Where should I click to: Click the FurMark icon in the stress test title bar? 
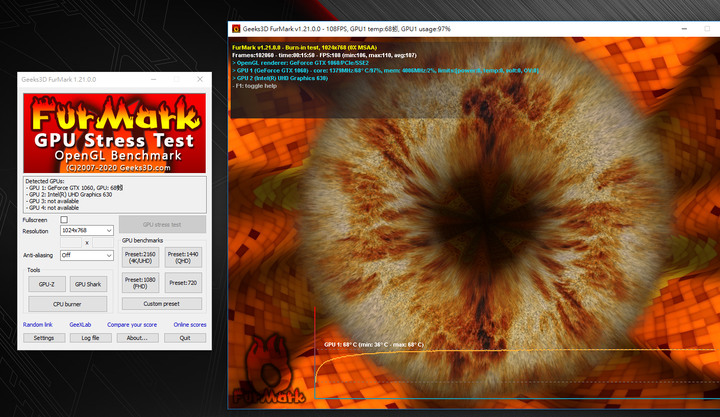[236, 29]
